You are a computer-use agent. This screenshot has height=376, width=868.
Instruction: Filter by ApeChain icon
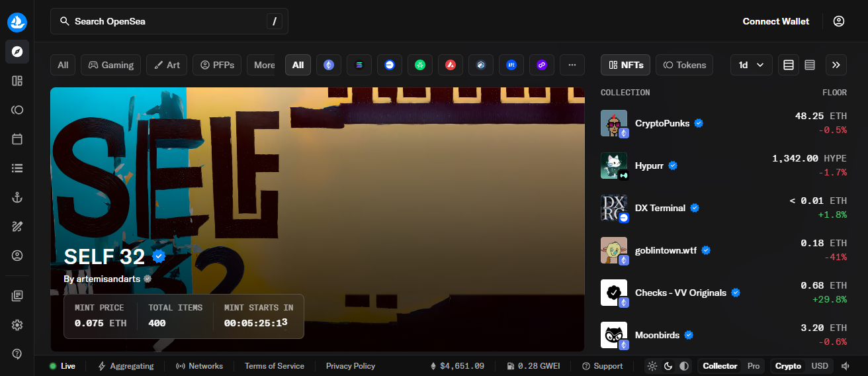click(511, 65)
